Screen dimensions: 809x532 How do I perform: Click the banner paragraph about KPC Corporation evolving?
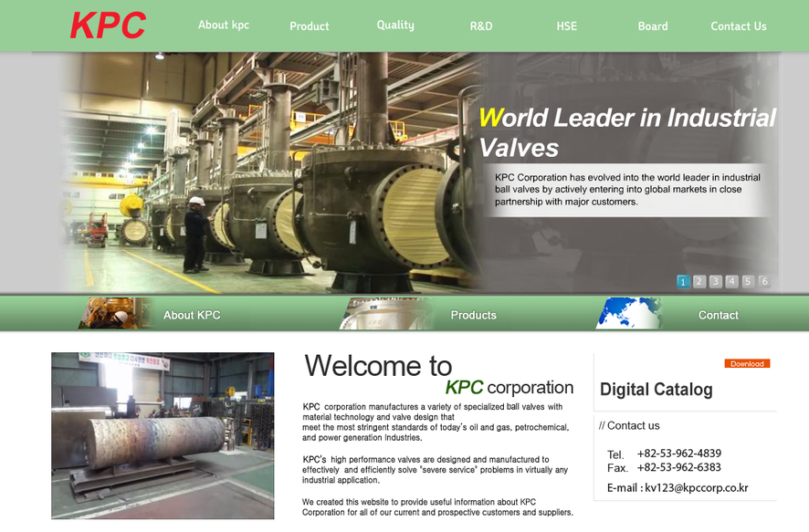627,189
